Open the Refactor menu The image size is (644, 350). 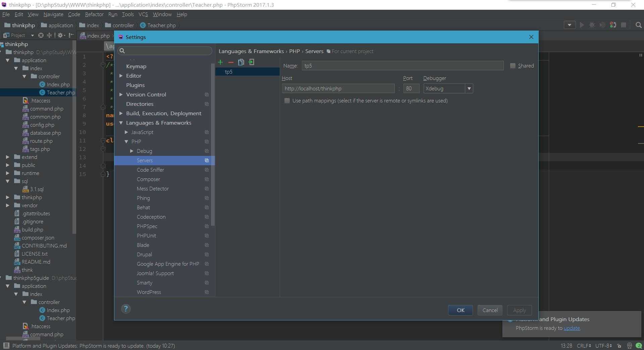point(94,14)
